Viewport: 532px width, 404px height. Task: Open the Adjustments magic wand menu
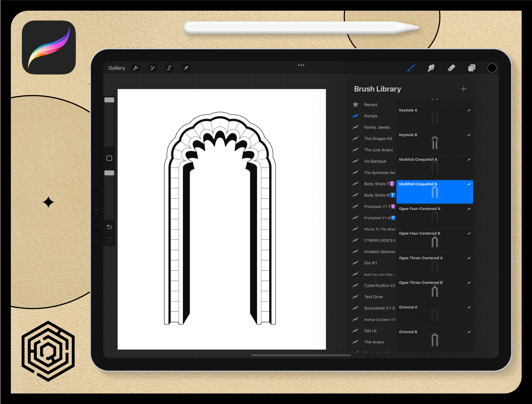[152, 68]
